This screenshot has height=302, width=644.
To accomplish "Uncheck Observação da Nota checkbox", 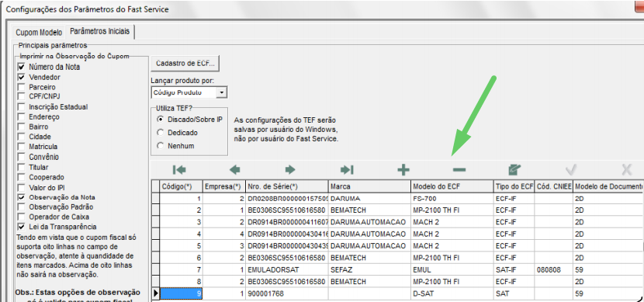I will 22,197.
